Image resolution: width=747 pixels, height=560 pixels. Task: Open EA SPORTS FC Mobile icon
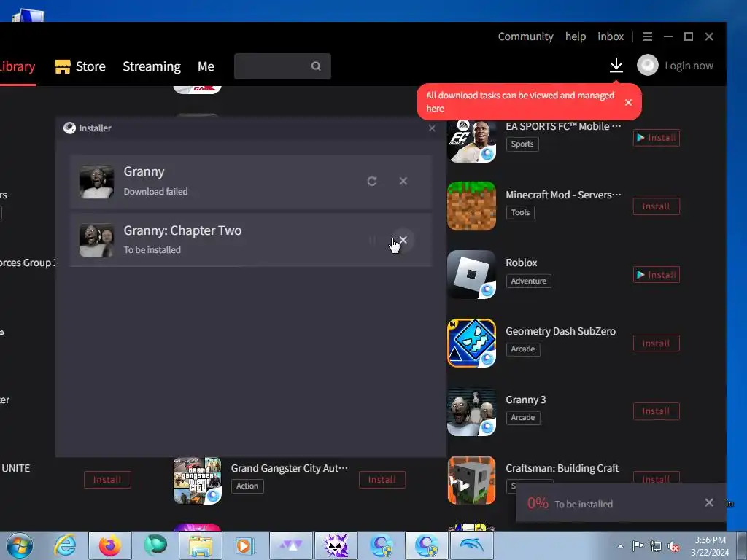[472, 141]
